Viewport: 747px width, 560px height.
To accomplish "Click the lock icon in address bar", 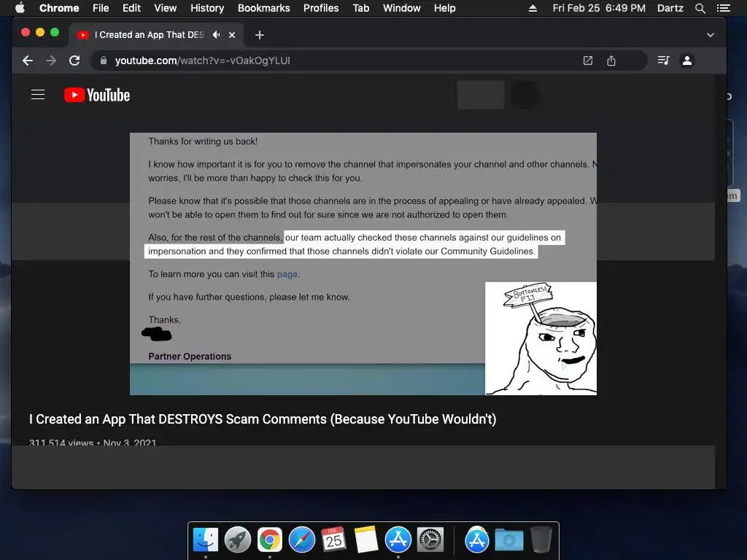I will 104,61.
